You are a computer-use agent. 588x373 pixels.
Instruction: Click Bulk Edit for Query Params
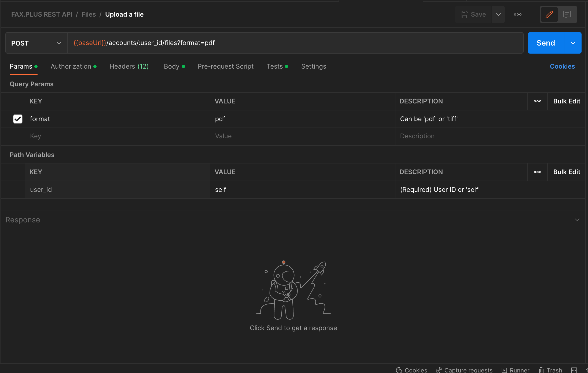(567, 101)
